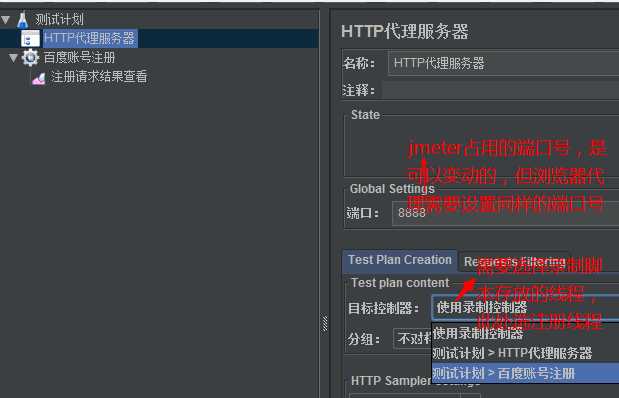Choose 测试计划 > 百度账号注册 option
The height and width of the screenshot is (398, 619).
[525, 373]
